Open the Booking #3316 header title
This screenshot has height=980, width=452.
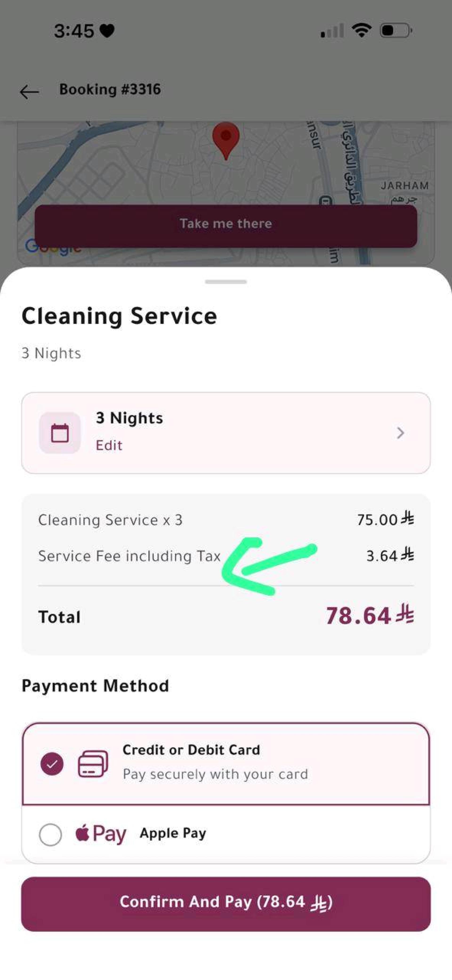point(110,89)
